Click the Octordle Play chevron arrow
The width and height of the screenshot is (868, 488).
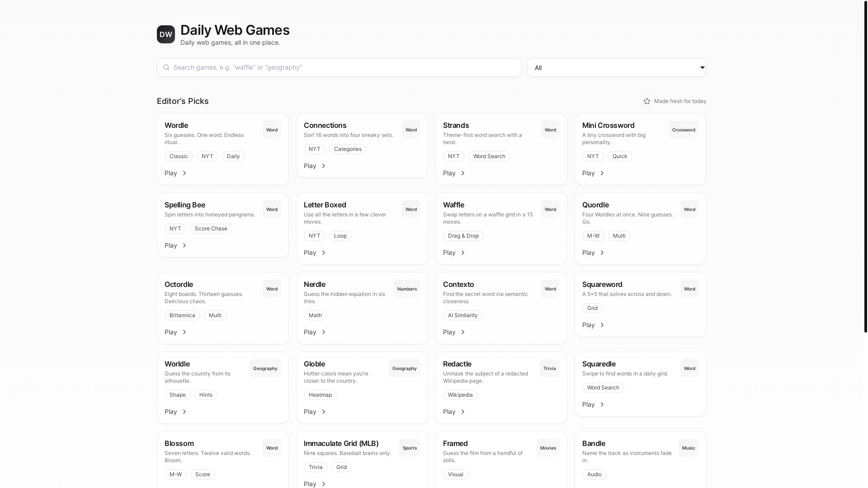(x=184, y=332)
